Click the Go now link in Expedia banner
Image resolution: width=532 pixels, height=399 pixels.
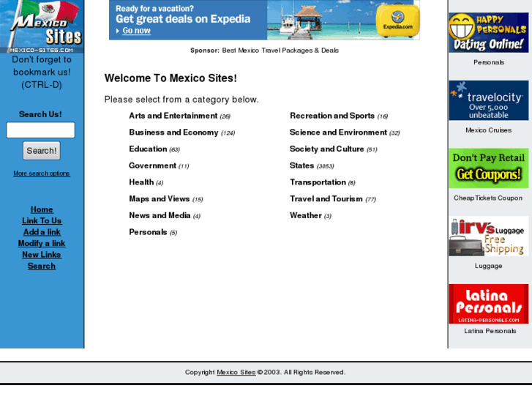(136, 31)
